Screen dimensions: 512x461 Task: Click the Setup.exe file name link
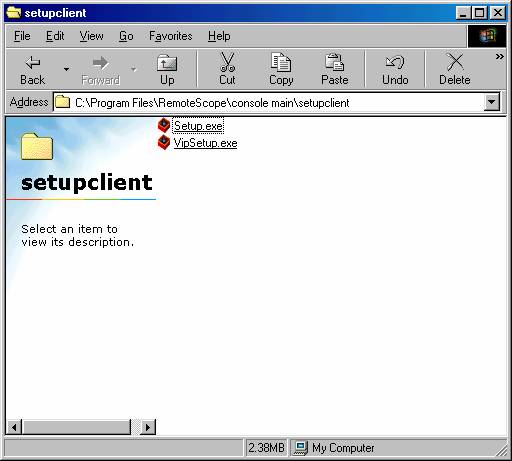tap(198, 126)
